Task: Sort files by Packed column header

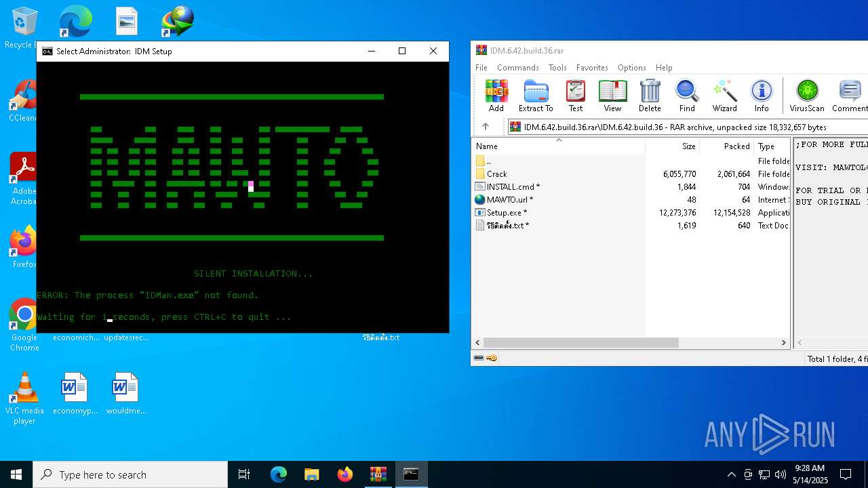Action: (x=726, y=146)
